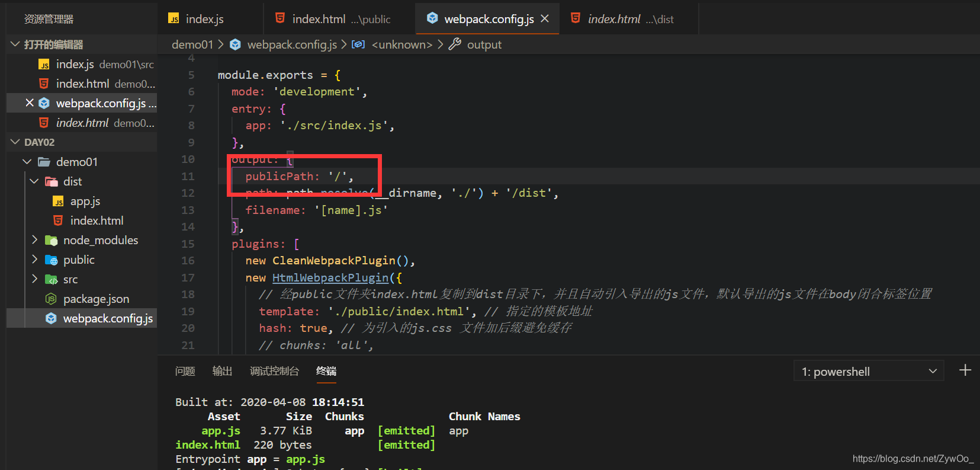The width and height of the screenshot is (980, 470).
Task: Open the index.html dist tab
Action: 629,19
